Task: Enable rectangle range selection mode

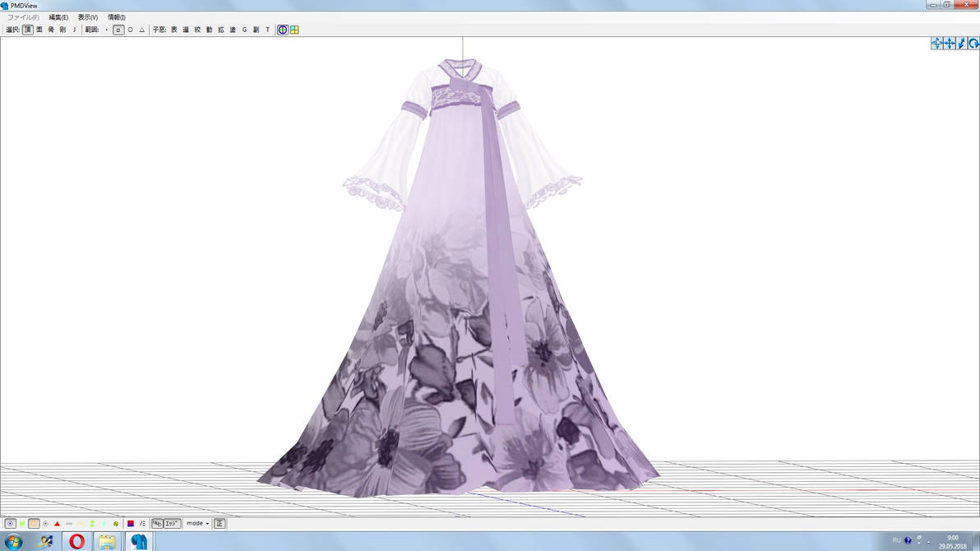Action: coord(120,30)
